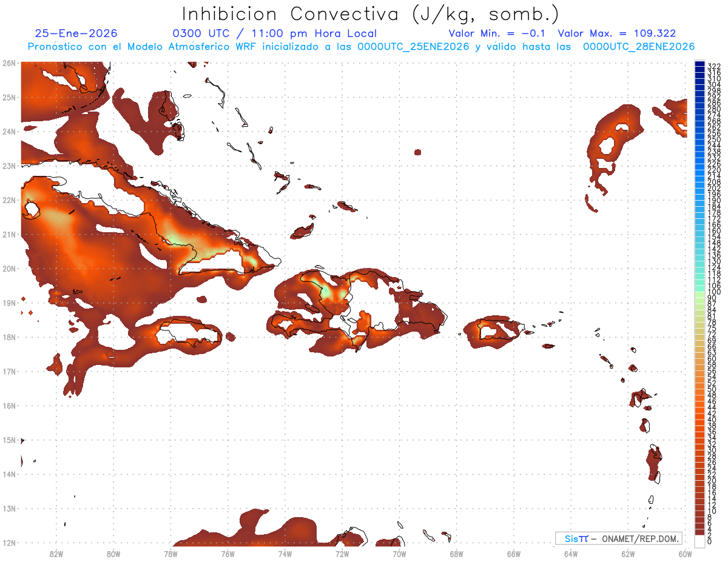728x562 pixels.
Task: Click longitude label '70W'
Action: [x=399, y=554]
